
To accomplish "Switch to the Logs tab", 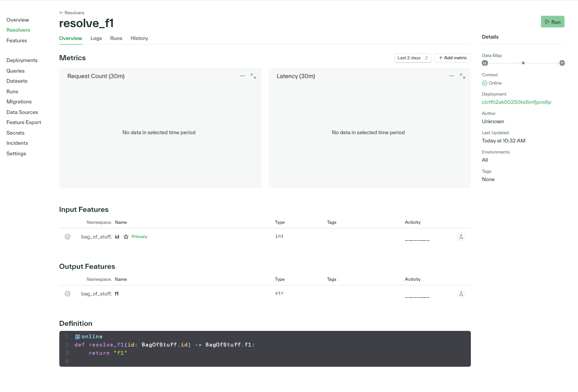I will click(x=96, y=38).
